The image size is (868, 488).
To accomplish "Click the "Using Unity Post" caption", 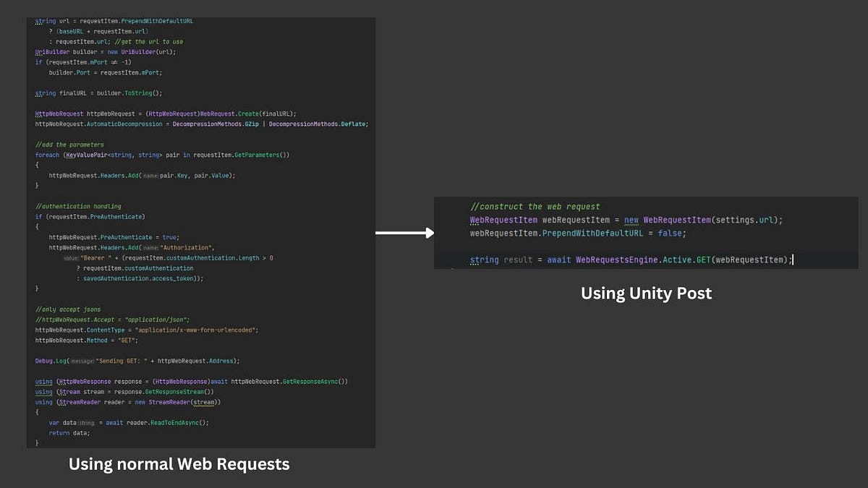I will 646,293.
